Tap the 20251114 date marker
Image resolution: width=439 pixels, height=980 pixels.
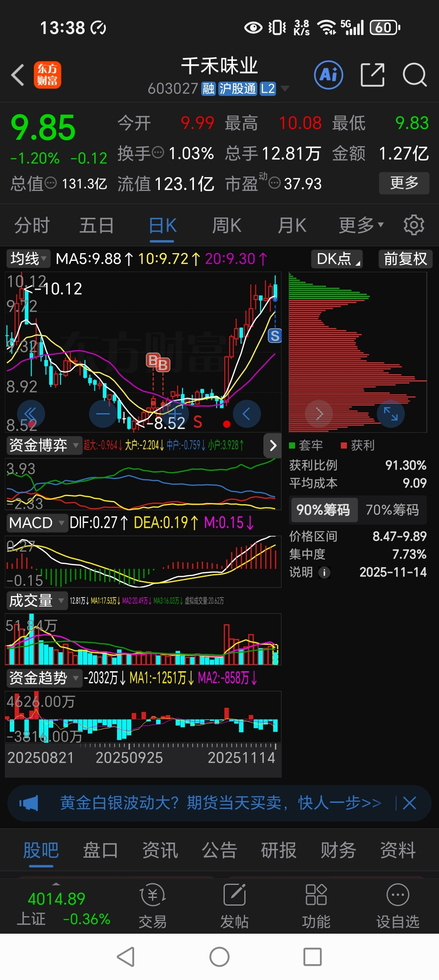click(241, 758)
